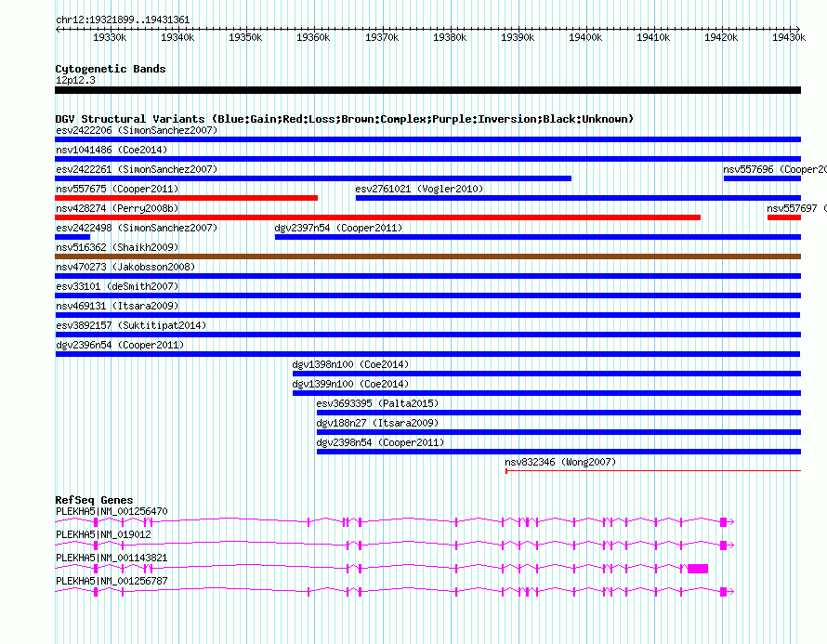This screenshot has width=827, height=644.
Task: Select the dgv2397n54 blue gain bar
Action: click(x=538, y=237)
